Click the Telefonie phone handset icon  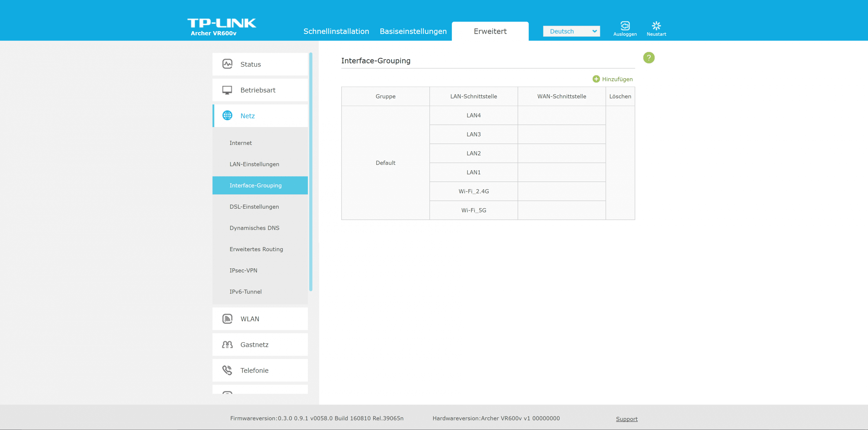coord(227,370)
